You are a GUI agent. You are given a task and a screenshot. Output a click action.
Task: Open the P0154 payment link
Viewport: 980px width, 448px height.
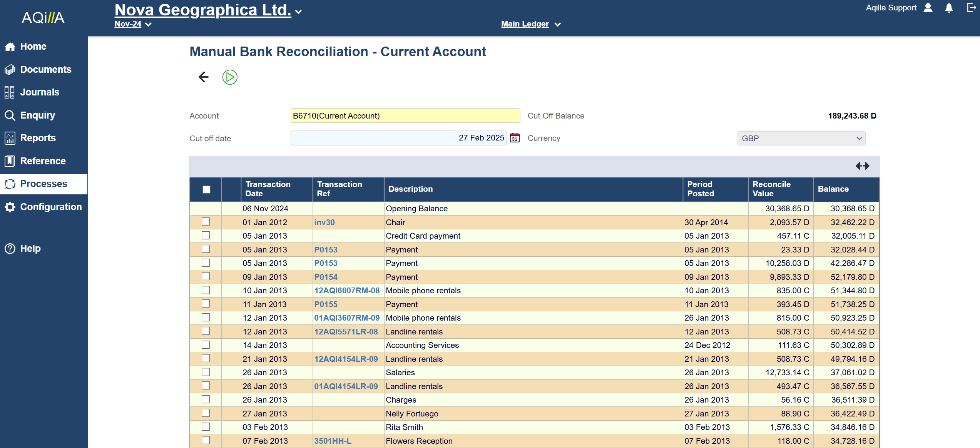click(x=326, y=277)
